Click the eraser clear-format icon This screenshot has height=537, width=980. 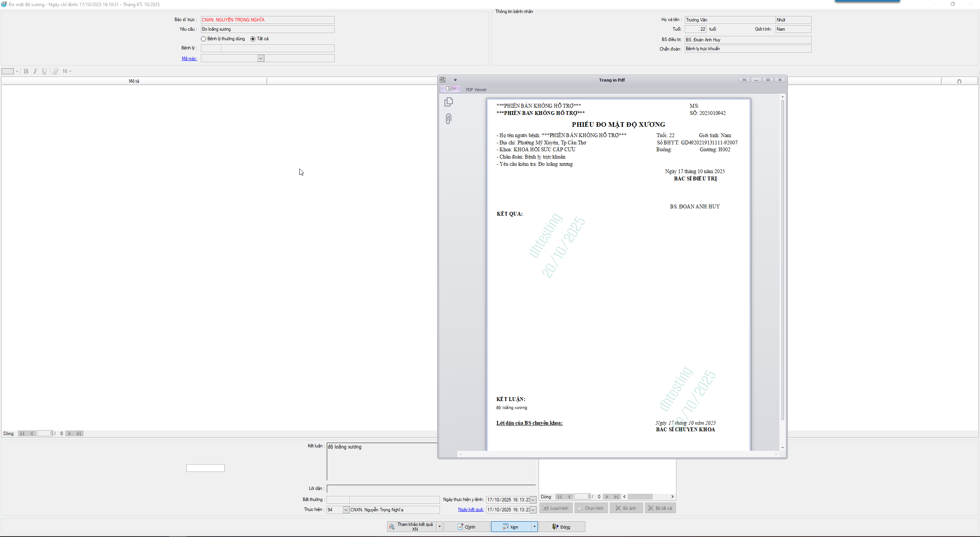tap(56, 71)
